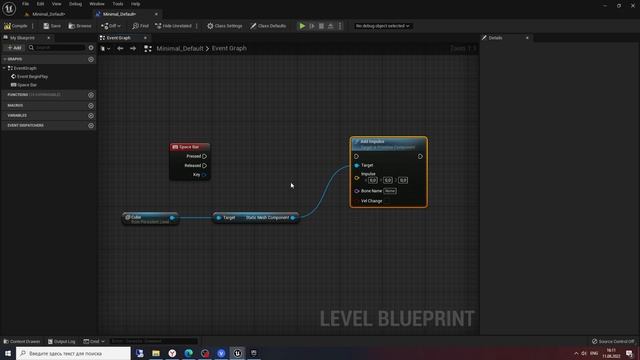Collapse the GRAPHS section
The image size is (640, 360).
(5, 59)
